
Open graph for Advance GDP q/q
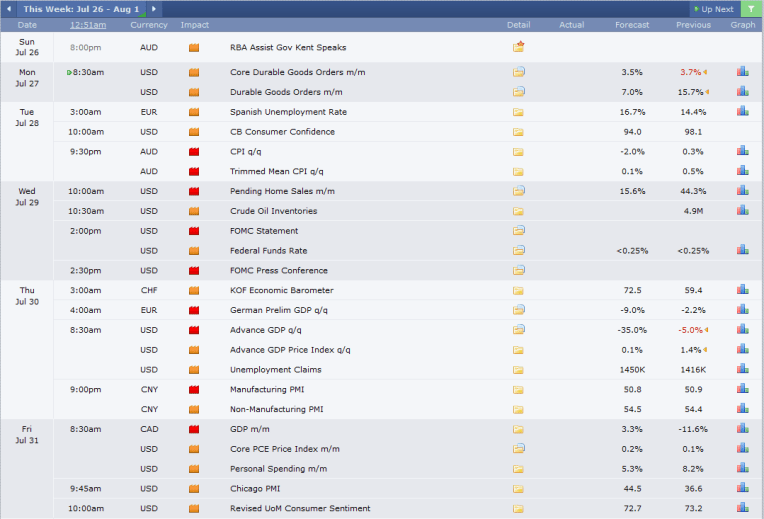coord(743,329)
